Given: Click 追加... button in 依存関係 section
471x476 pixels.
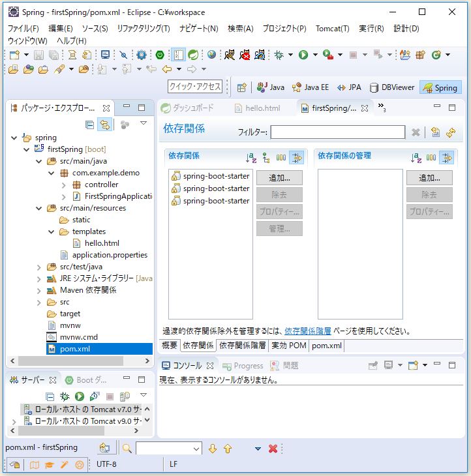Looking at the screenshot, I should [x=279, y=177].
